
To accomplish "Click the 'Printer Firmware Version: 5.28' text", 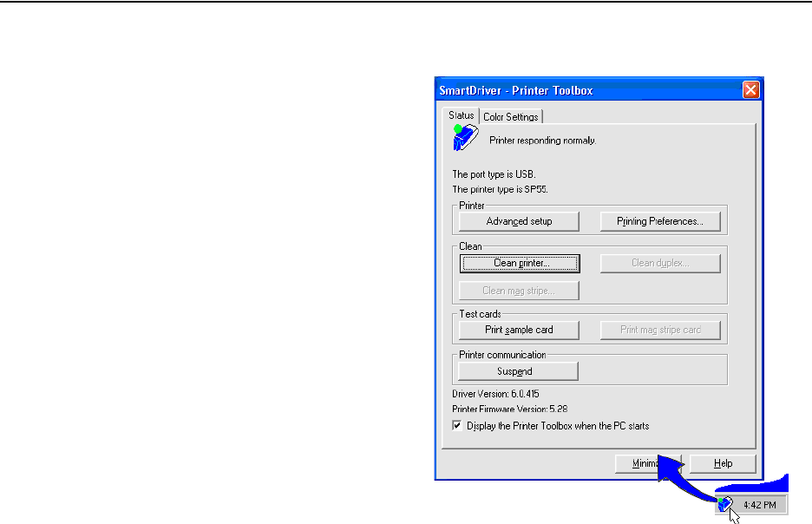I will point(509,409).
